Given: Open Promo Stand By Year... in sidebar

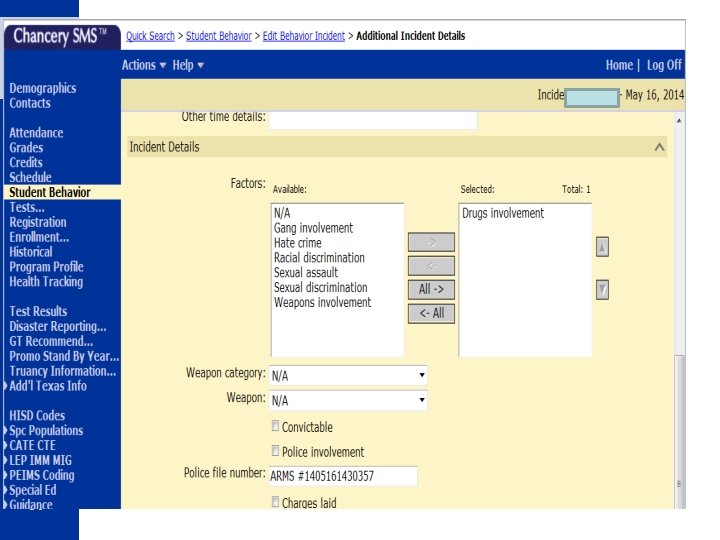Looking at the screenshot, I should [64, 356].
